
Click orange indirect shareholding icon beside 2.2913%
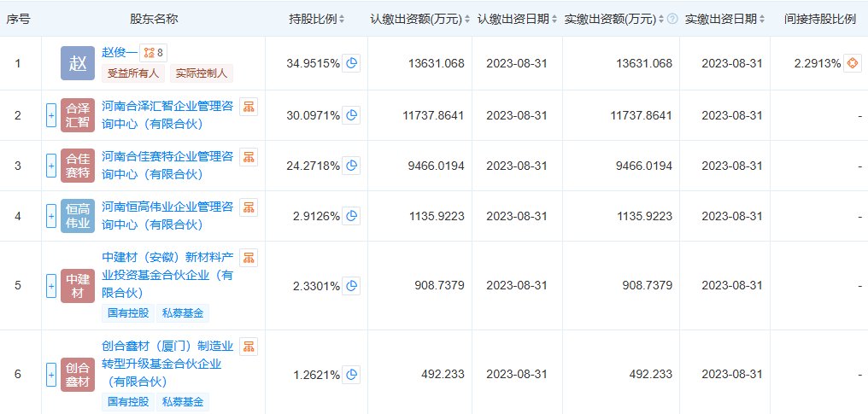click(x=852, y=63)
